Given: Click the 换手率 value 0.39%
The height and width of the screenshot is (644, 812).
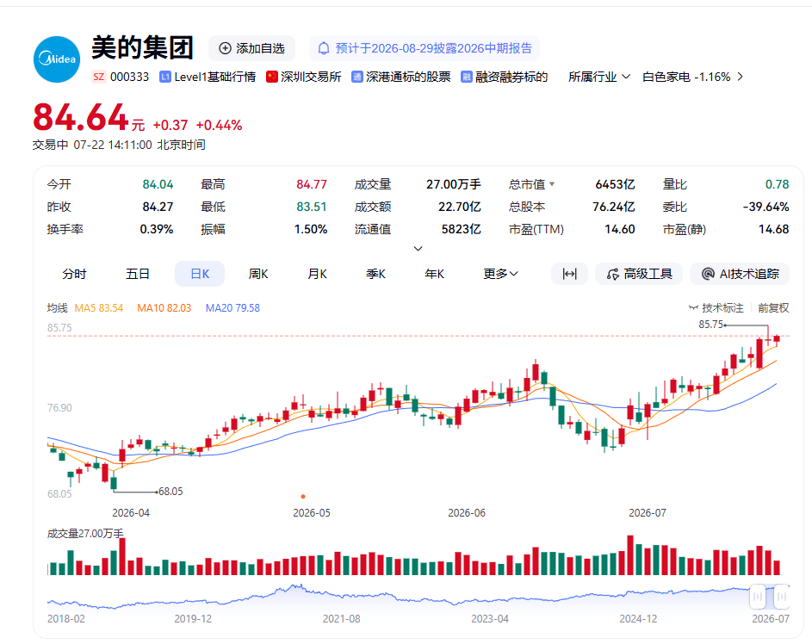Looking at the screenshot, I should point(157,229).
